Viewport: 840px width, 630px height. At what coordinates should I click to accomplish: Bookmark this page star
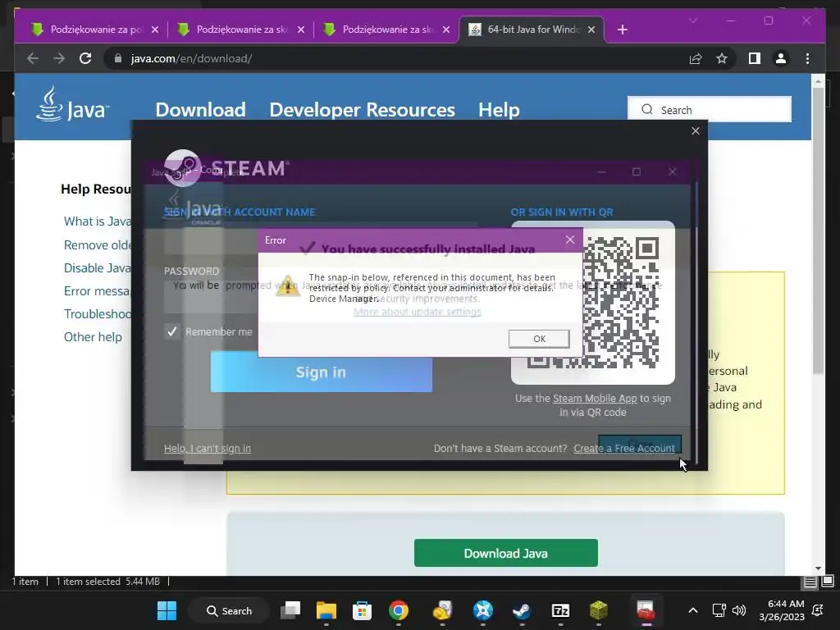point(722,58)
